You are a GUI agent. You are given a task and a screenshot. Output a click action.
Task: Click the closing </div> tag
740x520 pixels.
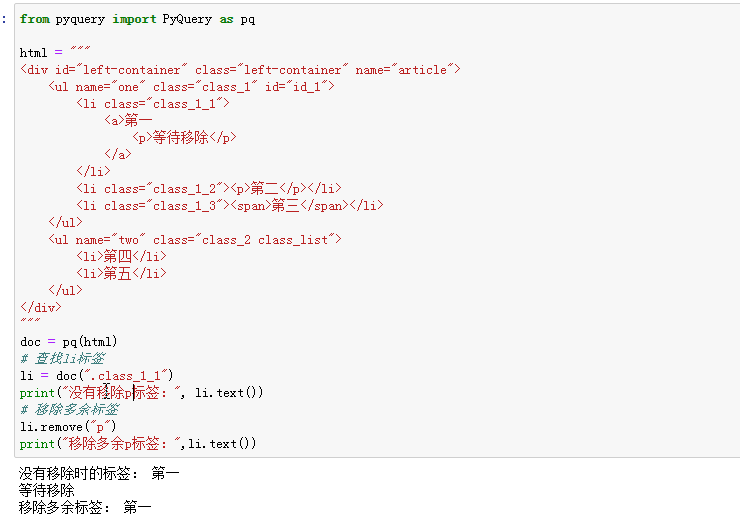pyautogui.click(x=40, y=307)
